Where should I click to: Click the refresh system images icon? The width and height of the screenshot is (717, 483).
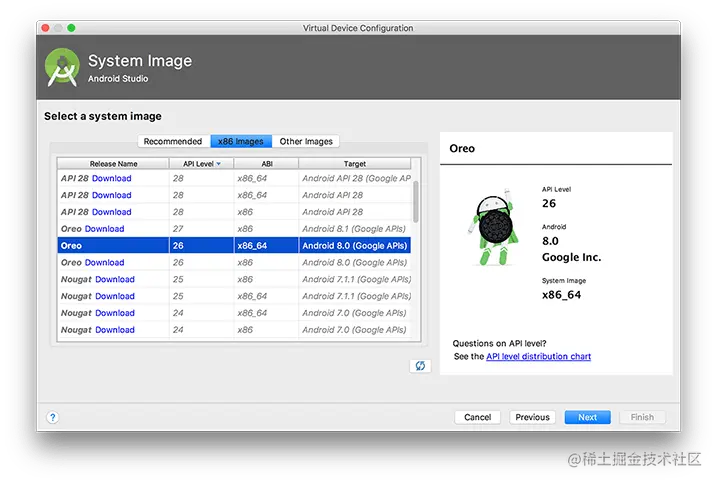click(x=420, y=365)
